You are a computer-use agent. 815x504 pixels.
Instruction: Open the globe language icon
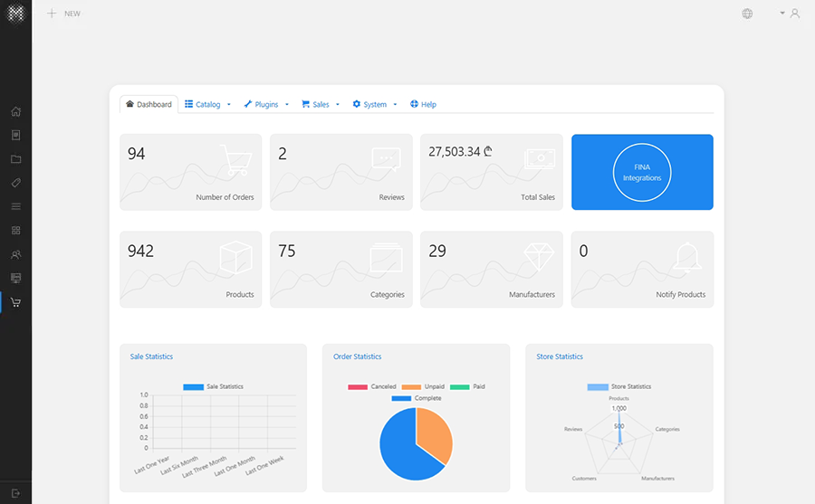(x=747, y=14)
